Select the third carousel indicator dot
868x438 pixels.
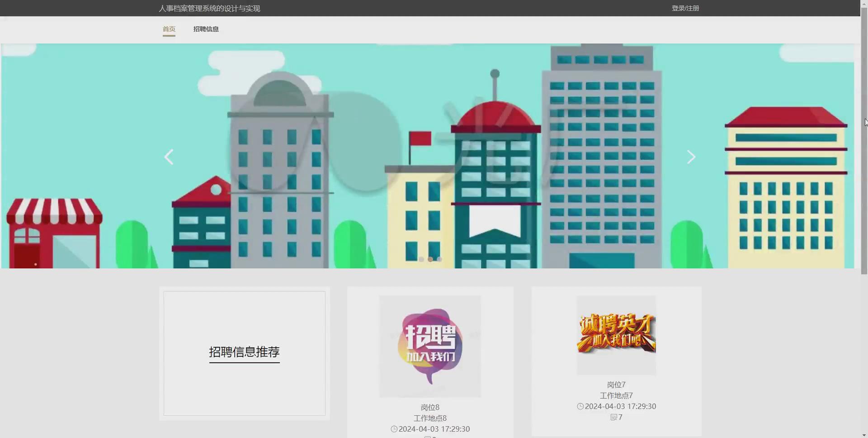point(439,259)
